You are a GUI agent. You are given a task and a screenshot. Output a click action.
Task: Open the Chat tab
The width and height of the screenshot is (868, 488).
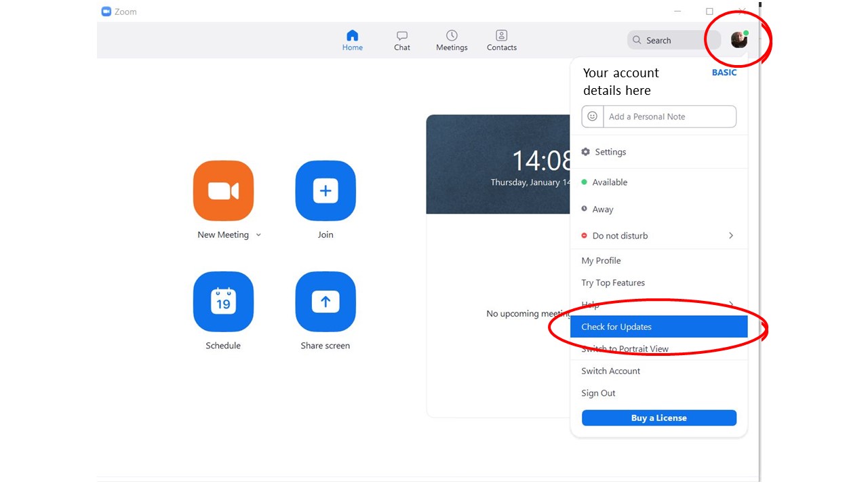tap(402, 41)
